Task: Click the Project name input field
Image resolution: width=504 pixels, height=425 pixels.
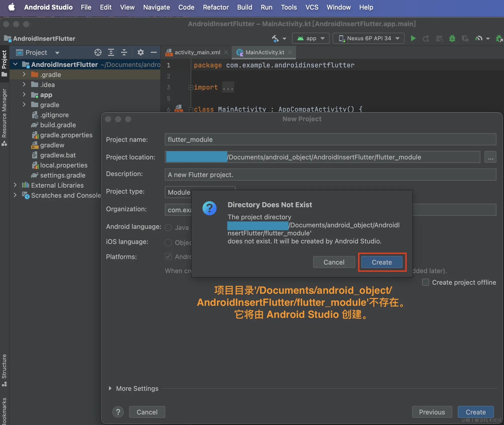Action: click(330, 139)
